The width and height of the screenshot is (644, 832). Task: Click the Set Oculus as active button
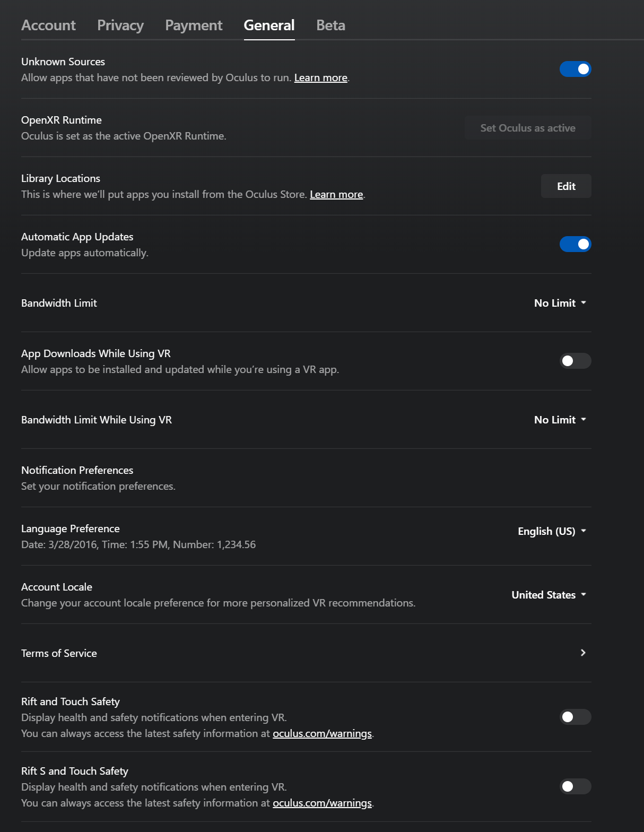click(x=528, y=128)
